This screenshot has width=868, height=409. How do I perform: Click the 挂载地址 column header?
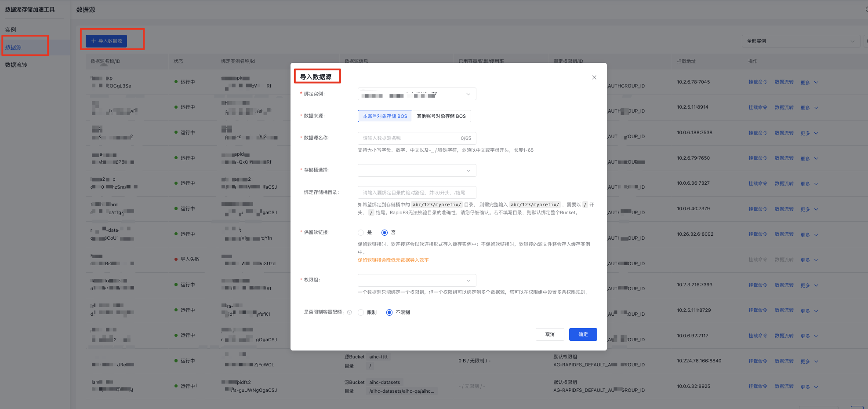click(686, 61)
